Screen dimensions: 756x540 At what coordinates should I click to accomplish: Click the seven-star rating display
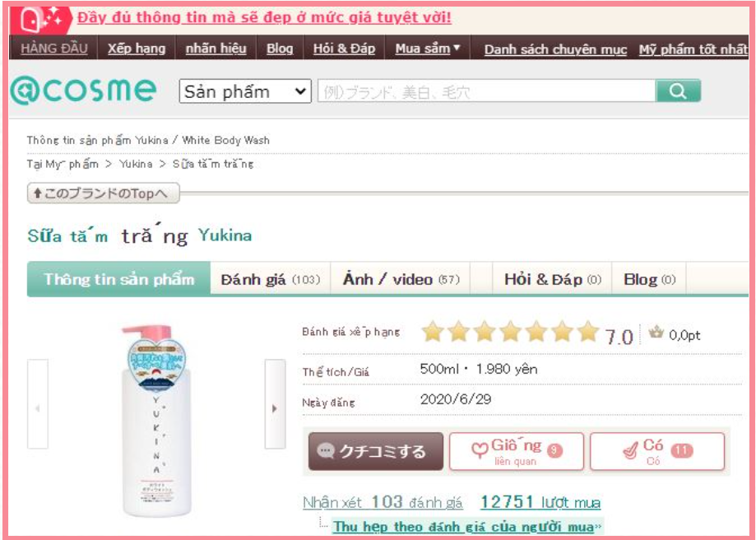(510, 332)
